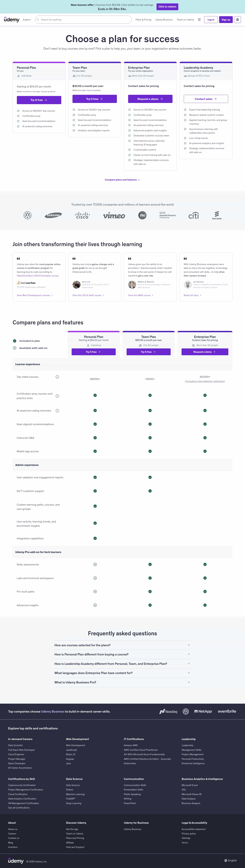Click the 'Click to redeem' offer button
The width and height of the screenshot is (245, 868).
tap(167, 7)
